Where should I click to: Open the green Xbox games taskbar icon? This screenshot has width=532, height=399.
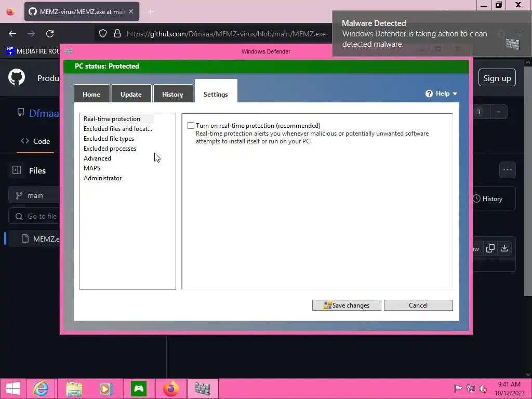[x=139, y=389]
